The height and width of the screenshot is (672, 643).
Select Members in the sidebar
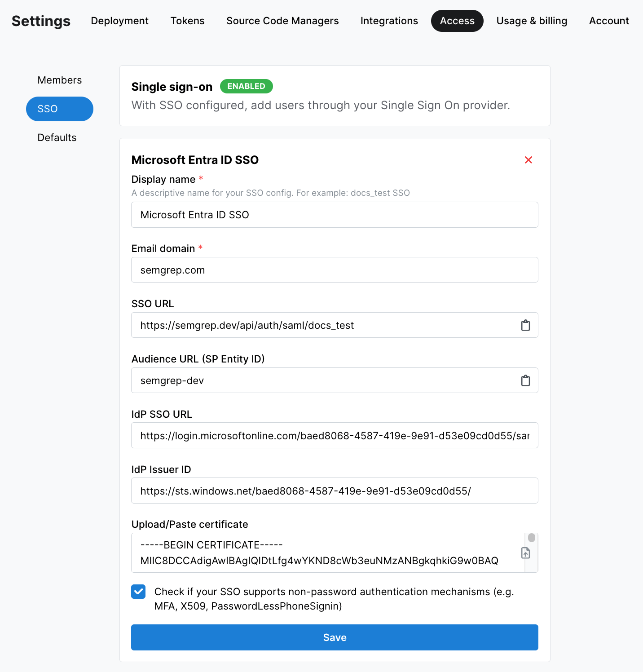coord(60,80)
